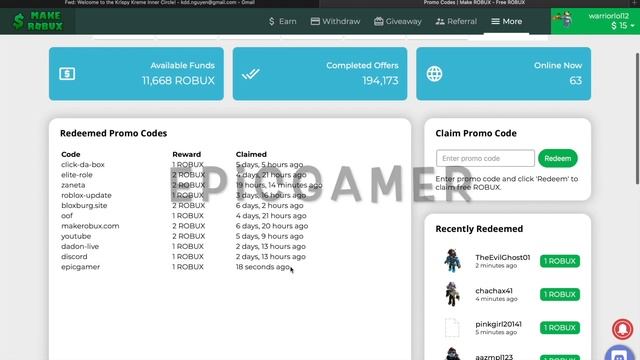Click the Available Funds money icon
Screen dimensions: 640x360
click(x=67, y=74)
